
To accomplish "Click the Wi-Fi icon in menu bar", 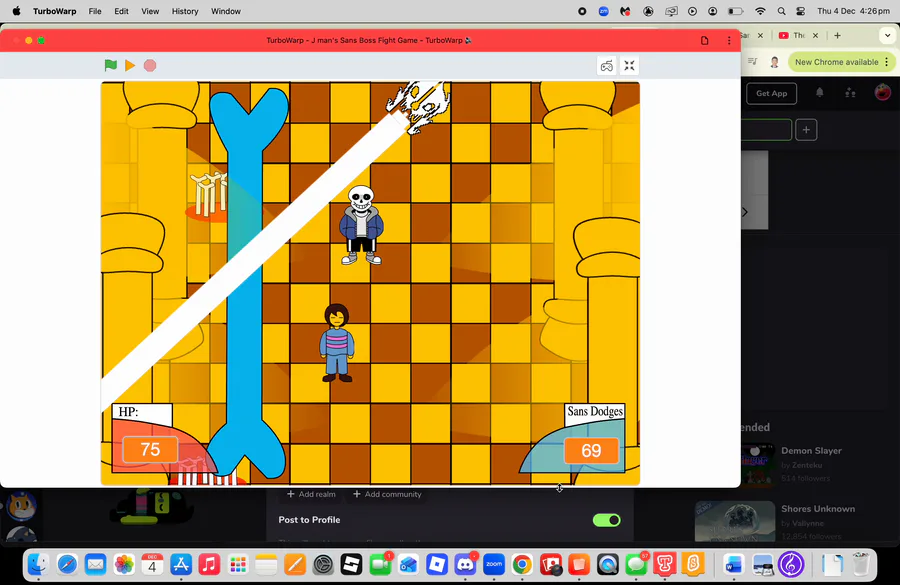I will click(761, 11).
